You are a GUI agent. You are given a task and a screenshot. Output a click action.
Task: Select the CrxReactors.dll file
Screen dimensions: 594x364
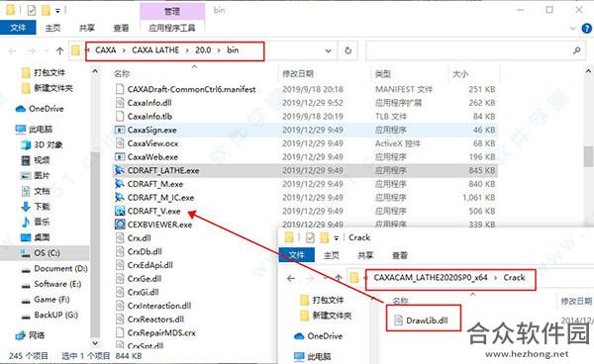pyautogui.click(x=155, y=319)
